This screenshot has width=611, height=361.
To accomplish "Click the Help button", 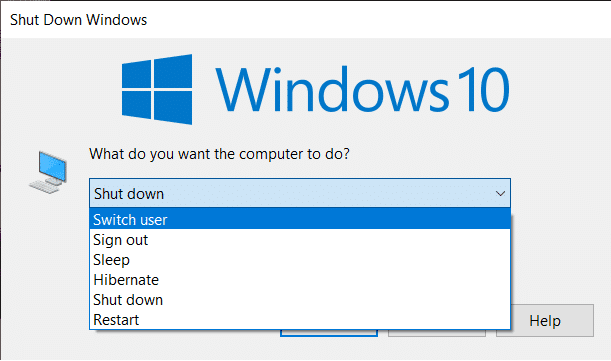I will tap(545, 320).
